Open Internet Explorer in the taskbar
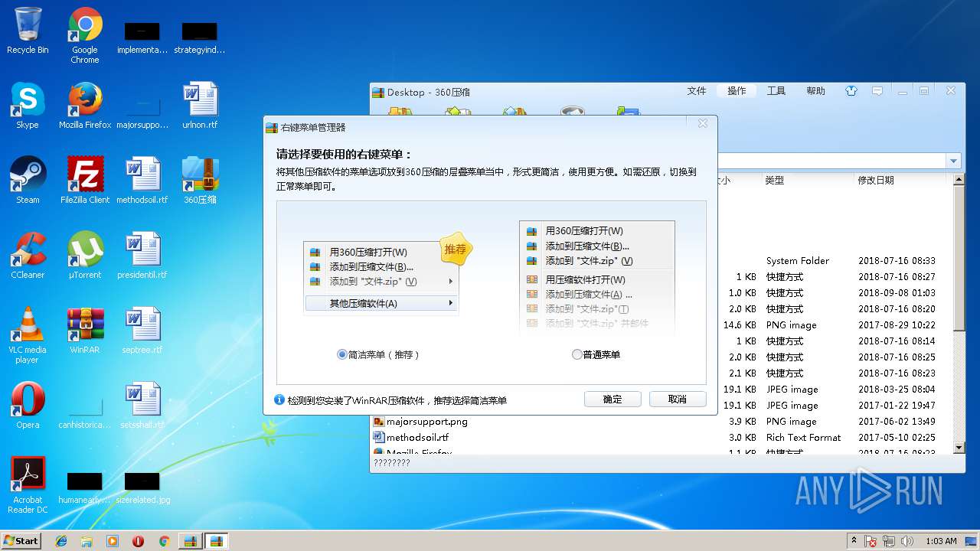The height and width of the screenshot is (551, 980). point(61,541)
